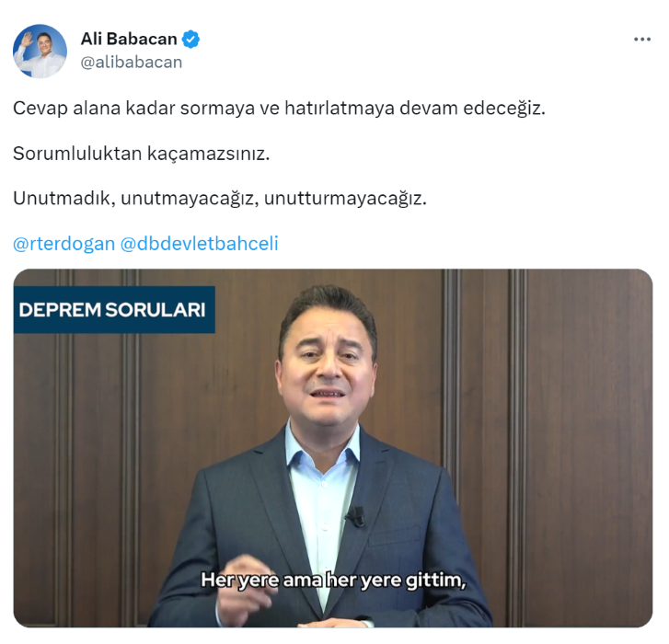This screenshot has width=669, height=644.
Task: Open the @alibabacan handle link
Action: [x=132, y=63]
